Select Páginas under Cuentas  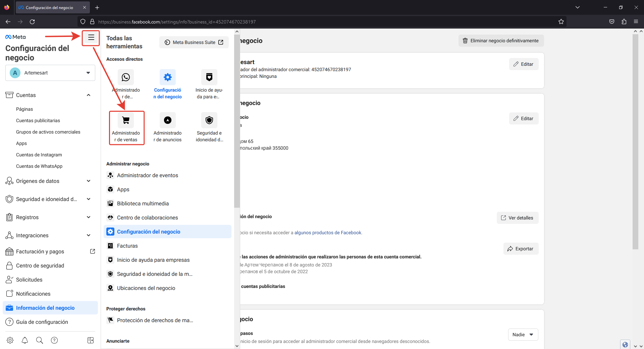point(24,109)
